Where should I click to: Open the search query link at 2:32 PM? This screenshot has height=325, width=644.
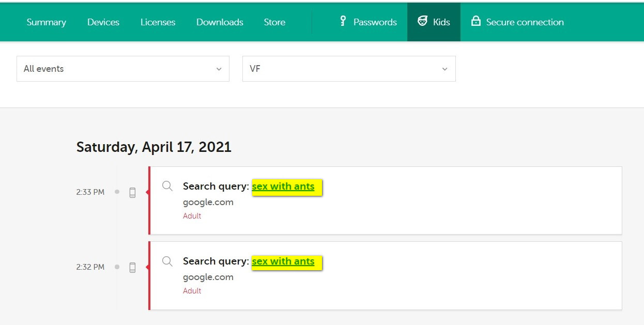coord(283,261)
